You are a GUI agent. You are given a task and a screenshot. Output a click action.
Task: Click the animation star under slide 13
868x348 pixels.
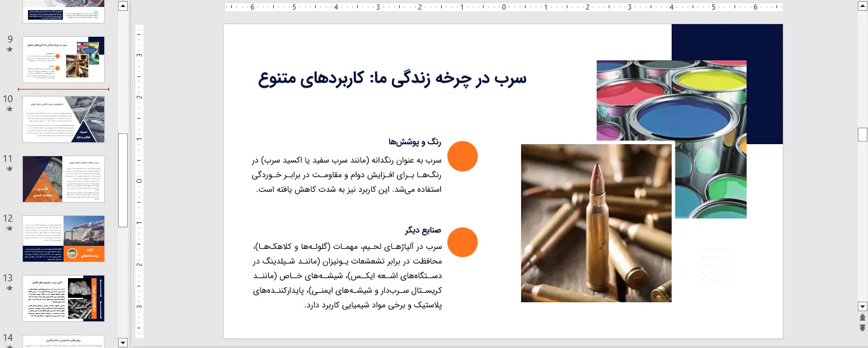click(9, 288)
